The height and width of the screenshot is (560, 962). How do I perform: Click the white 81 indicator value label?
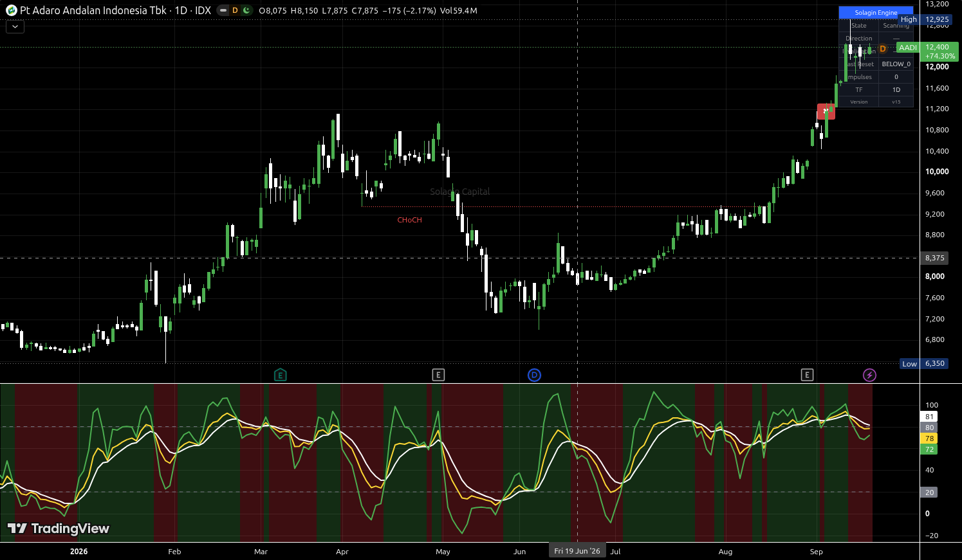[x=929, y=417]
